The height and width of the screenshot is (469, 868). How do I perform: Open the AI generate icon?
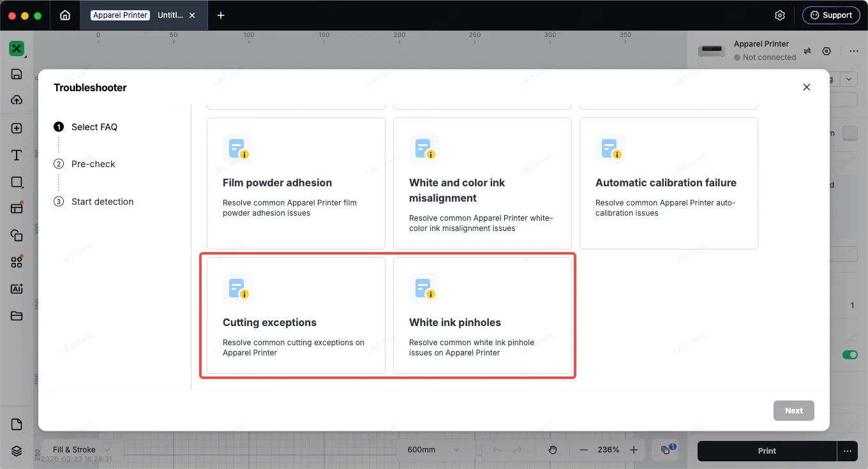tap(17, 289)
